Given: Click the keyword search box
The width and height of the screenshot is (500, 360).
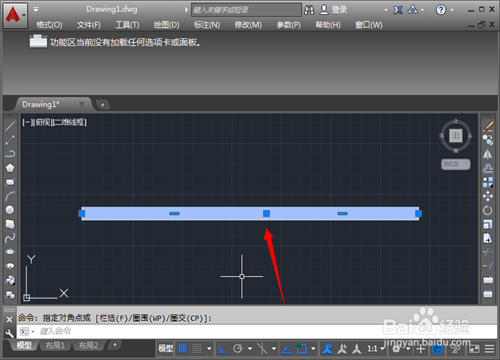Looking at the screenshot, I should click(246, 10).
